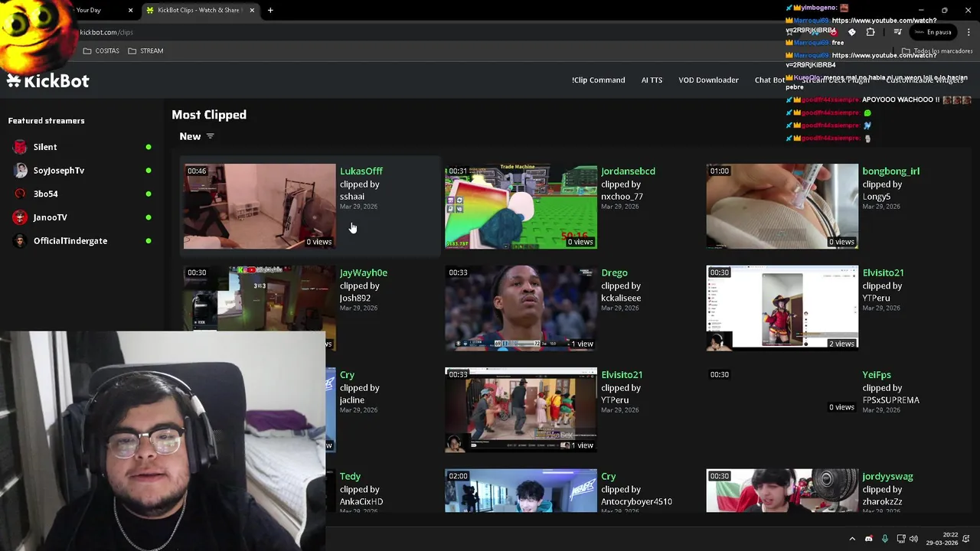Click the 'kckaliseee' clipper name

click(x=621, y=298)
